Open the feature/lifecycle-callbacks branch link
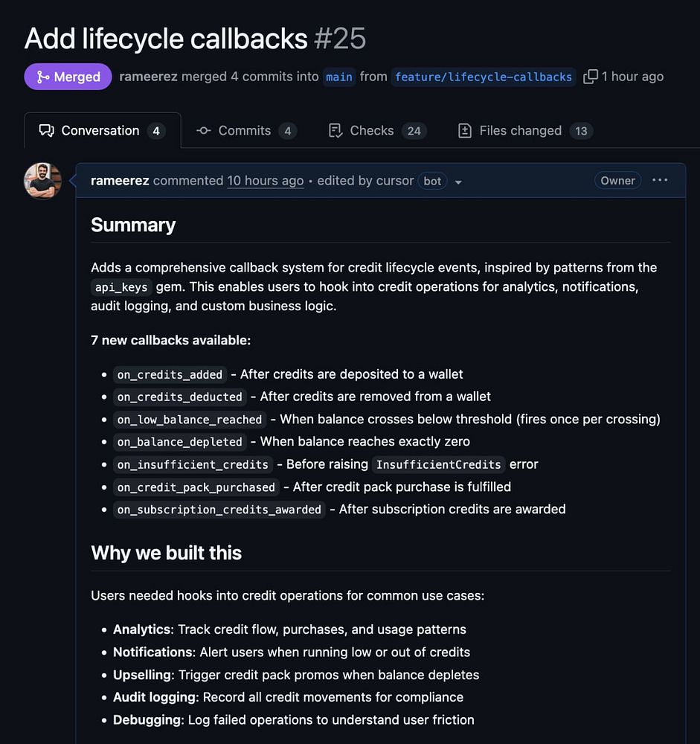Image resolution: width=700 pixels, height=744 pixels. [484, 77]
